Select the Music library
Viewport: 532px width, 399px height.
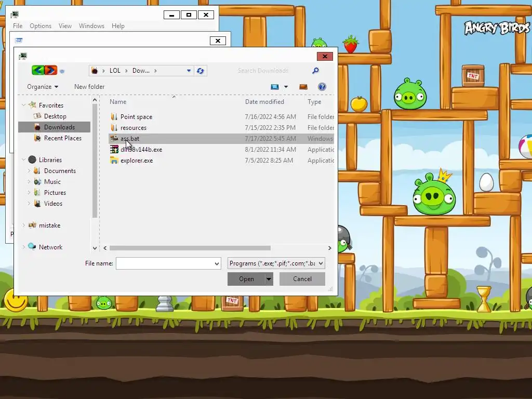coord(52,181)
